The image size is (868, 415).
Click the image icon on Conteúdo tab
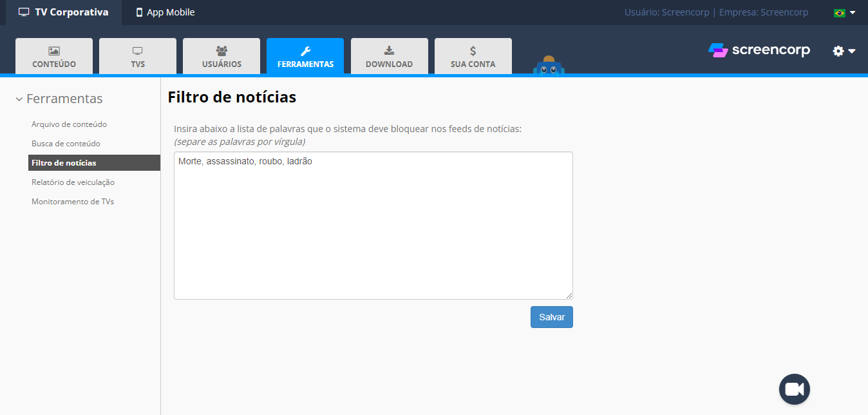[x=54, y=51]
